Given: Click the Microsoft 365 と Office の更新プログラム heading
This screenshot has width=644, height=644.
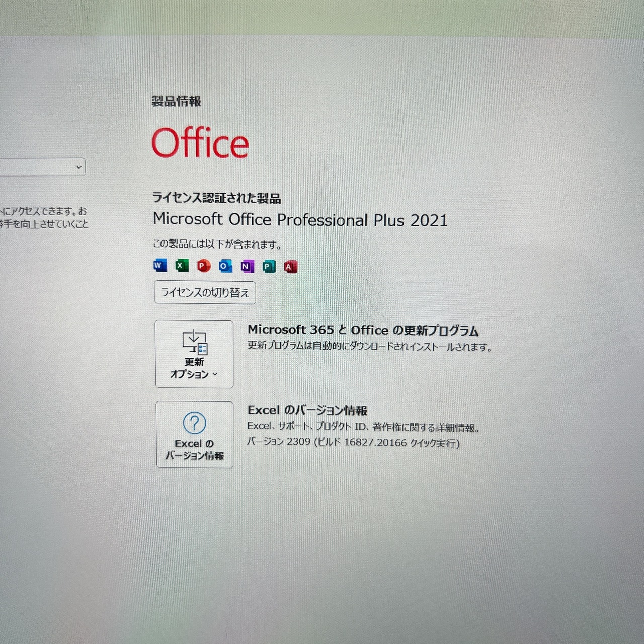Looking at the screenshot, I should point(363,330).
